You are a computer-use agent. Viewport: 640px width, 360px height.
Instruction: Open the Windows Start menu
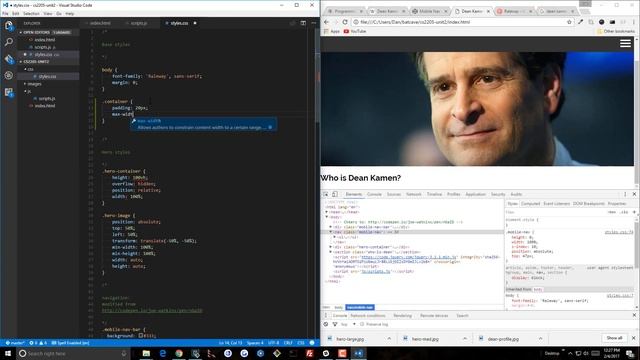[8, 353]
